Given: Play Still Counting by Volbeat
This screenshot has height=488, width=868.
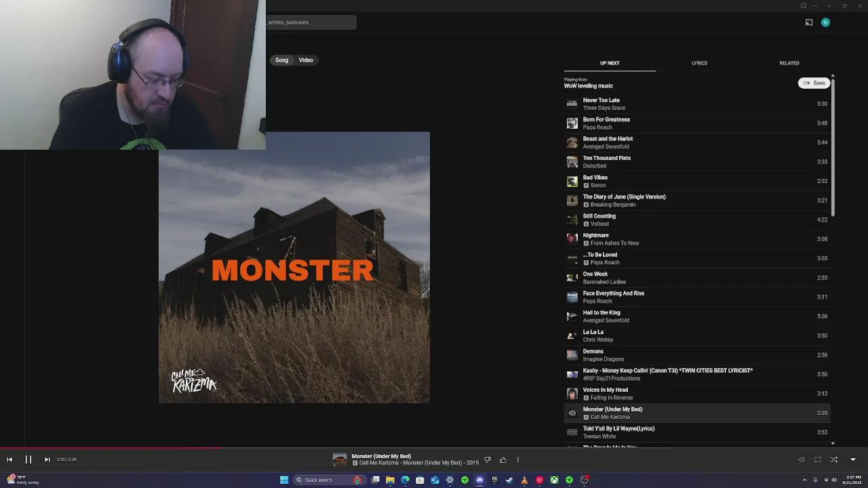Looking at the screenshot, I should [x=697, y=220].
